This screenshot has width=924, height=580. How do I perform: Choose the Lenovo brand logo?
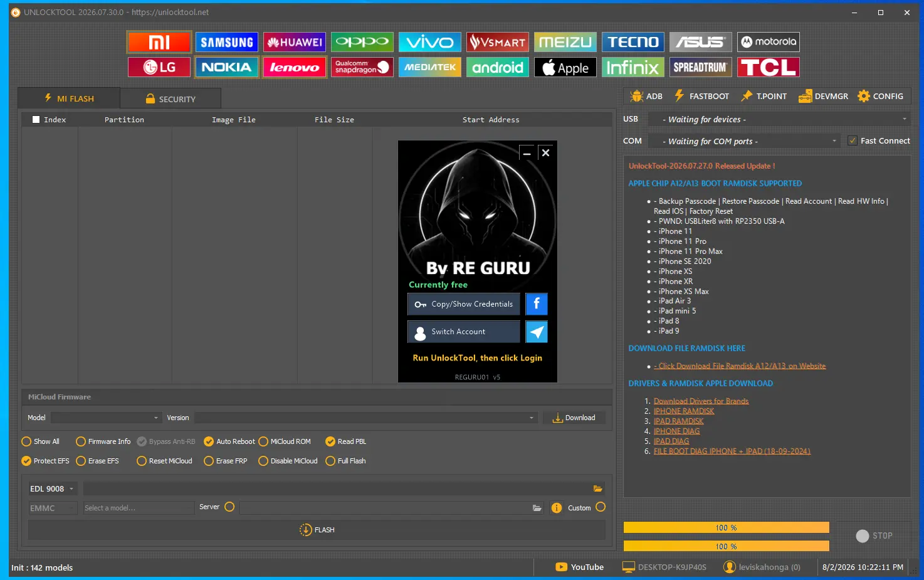[x=295, y=67]
